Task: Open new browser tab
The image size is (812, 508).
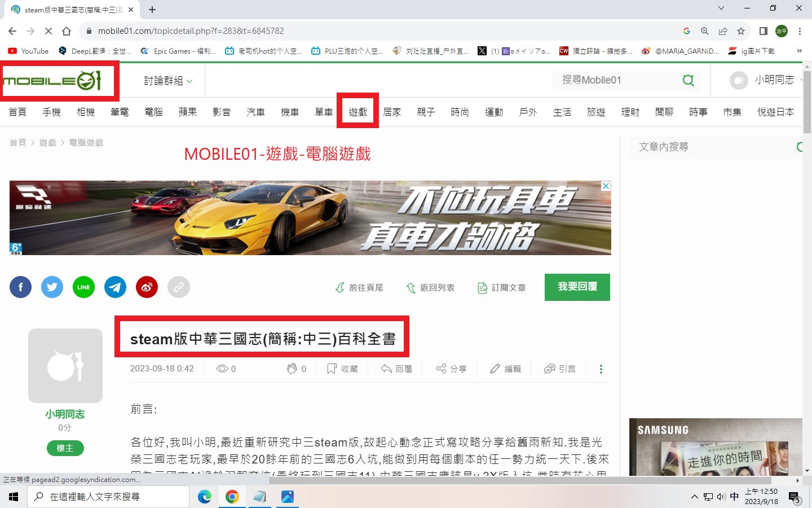Action: (152, 10)
